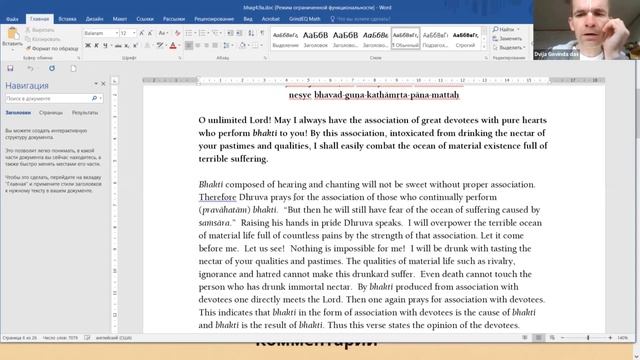The width and height of the screenshot is (640, 360).
Task: Toggle show paragraph marks (¶)
Action: pos(262,33)
